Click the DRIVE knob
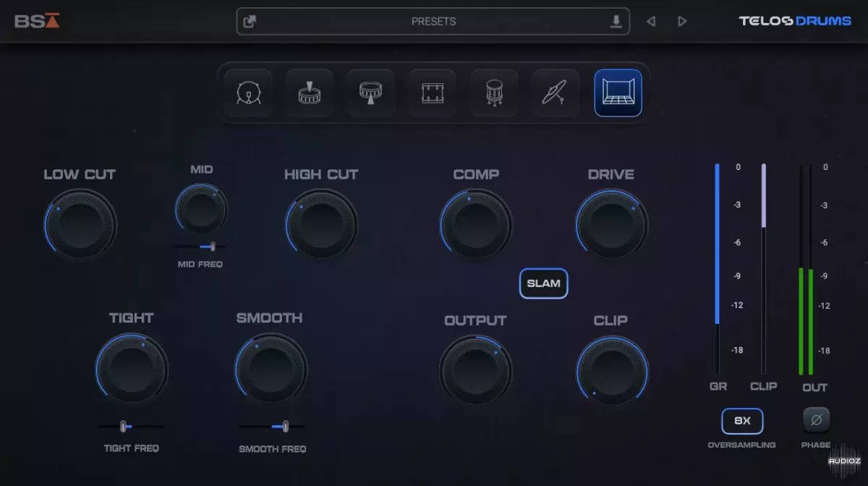Image resolution: width=868 pixels, height=486 pixels. (x=612, y=225)
